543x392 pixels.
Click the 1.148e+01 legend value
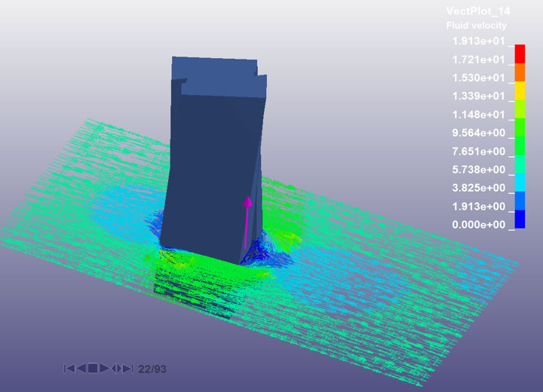click(479, 115)
